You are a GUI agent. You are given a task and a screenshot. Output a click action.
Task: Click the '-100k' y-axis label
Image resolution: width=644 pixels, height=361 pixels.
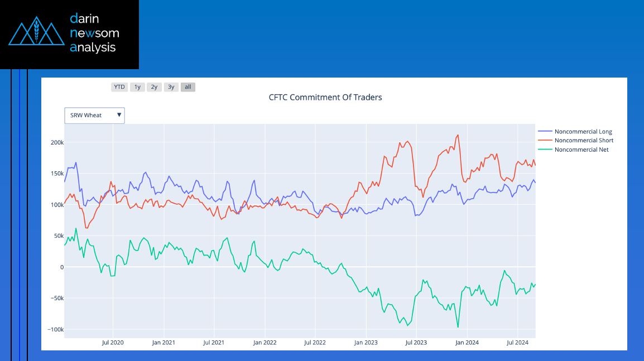(55, 329)
